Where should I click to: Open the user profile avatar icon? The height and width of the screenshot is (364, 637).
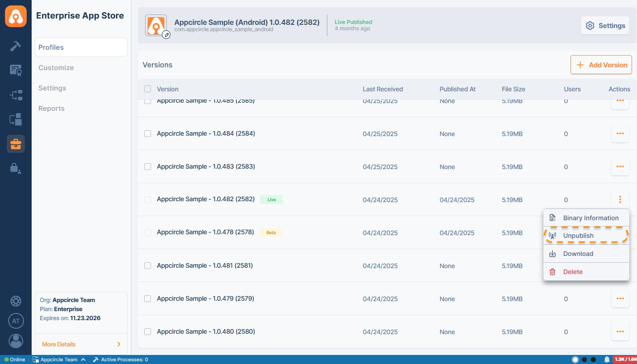click(x=16, y=341)
